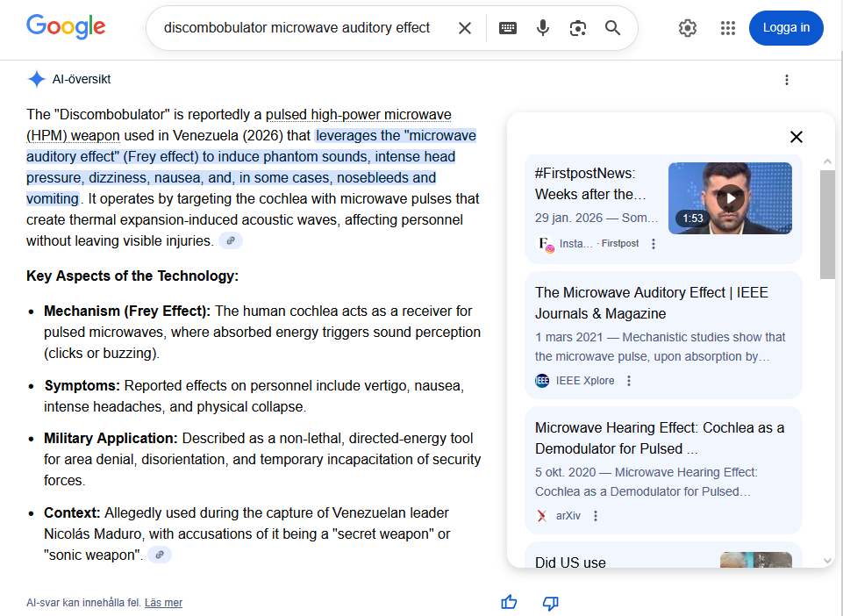Start voice search with the microphone

tap(543, 28)
